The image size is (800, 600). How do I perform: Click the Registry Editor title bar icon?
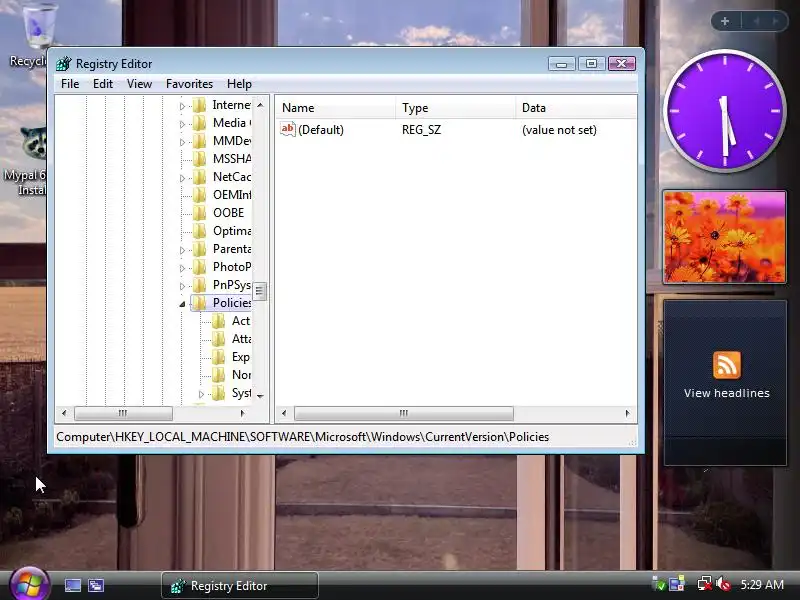click(x=64, y=64)
